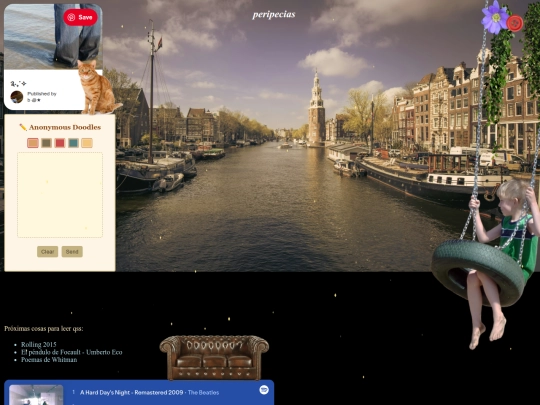The image size is (540, 405).
Task: Open 'The Beatles' artist link
Action: 203,392
